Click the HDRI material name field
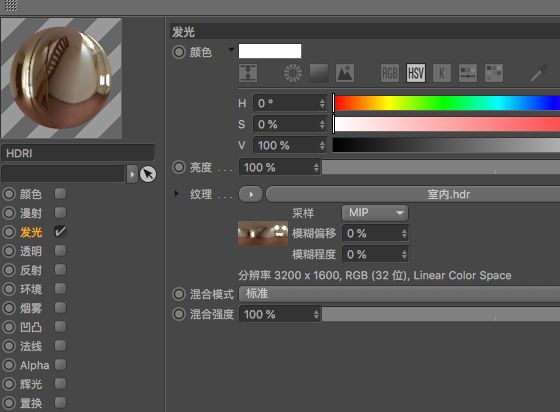This screenshot has height=412, width=560. click(x=78, y=153)
